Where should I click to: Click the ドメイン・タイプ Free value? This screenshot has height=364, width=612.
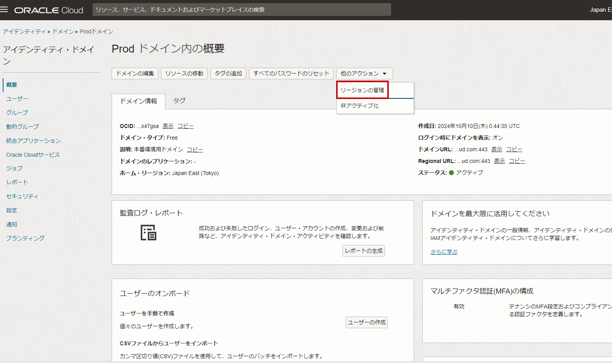pos(172,138)
